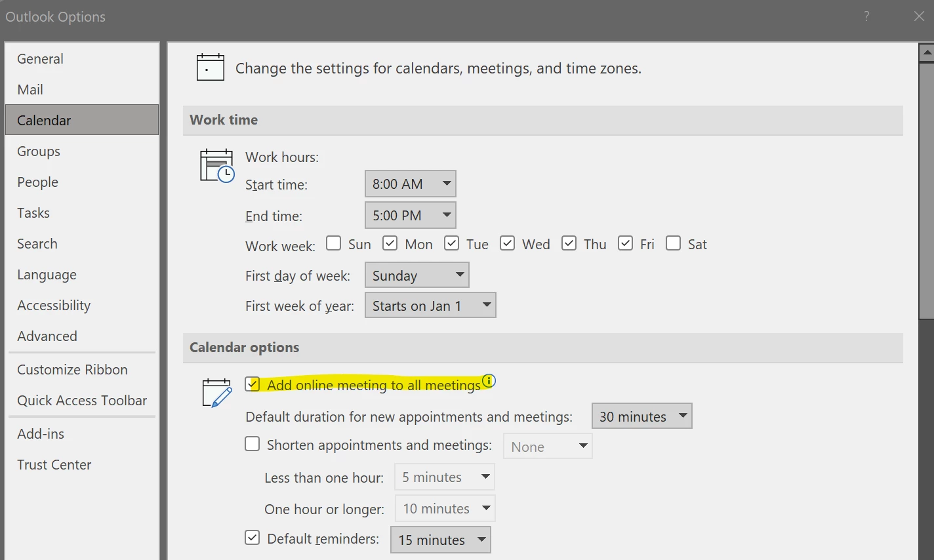Open the Quick Access Toolbar category
The width and height of the screenshot is (934, 560).
click(x=82, y=400)
